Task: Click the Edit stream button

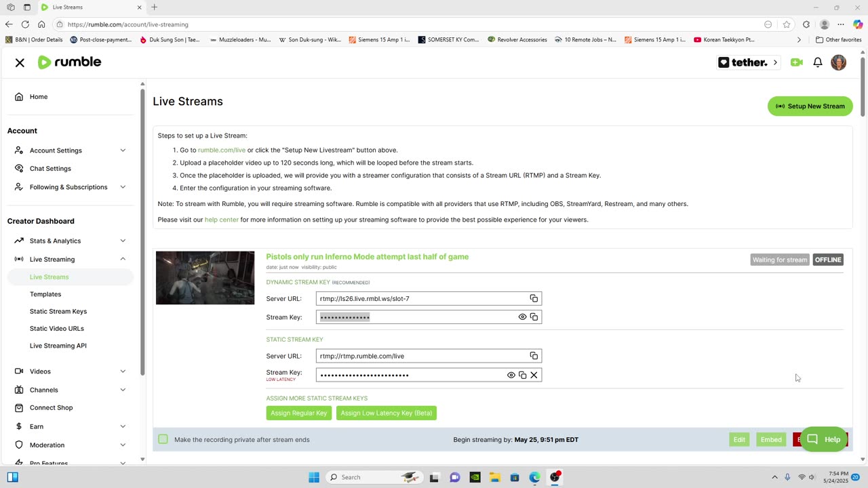Action: tap(739, 440)
